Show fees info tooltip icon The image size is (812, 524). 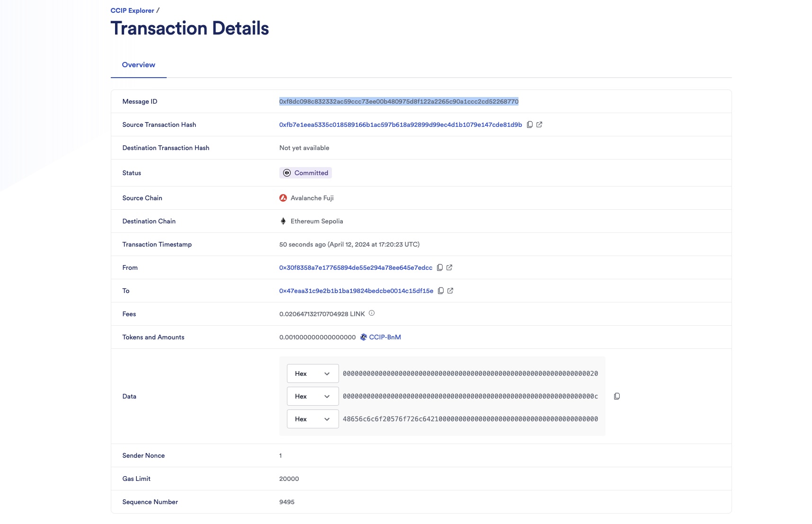[x=372, y=313]
